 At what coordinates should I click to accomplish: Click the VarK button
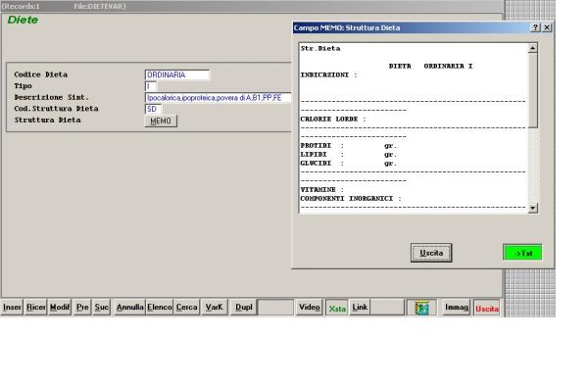214,308
